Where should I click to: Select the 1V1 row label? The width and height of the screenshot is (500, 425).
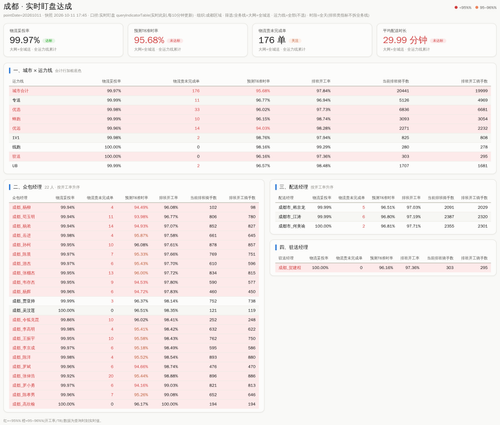tap(16, 138)
